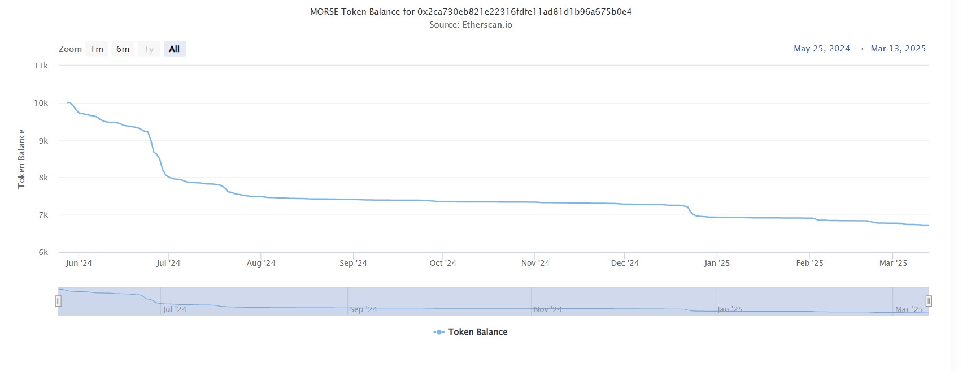
Task: Click the navigator Jan '25 label
Action: point(730,309)
